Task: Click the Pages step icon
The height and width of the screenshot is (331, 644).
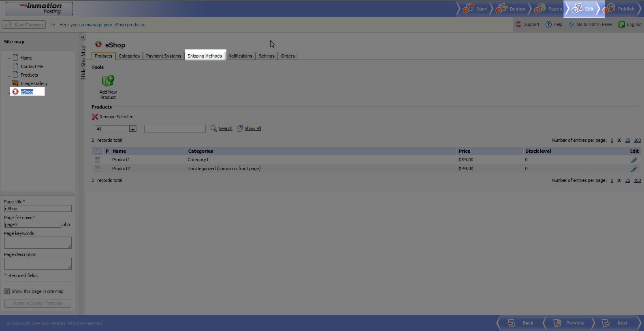Action: (x=540, y=8)
